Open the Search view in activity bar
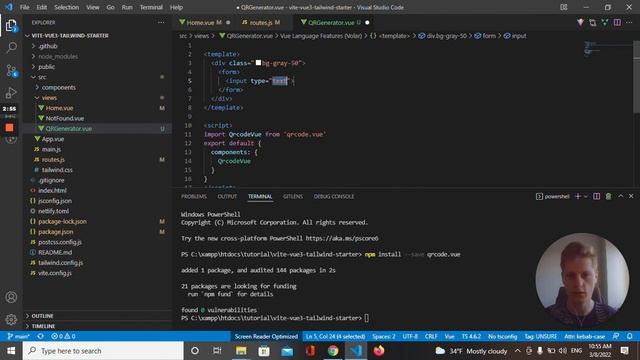 [11, 47]
